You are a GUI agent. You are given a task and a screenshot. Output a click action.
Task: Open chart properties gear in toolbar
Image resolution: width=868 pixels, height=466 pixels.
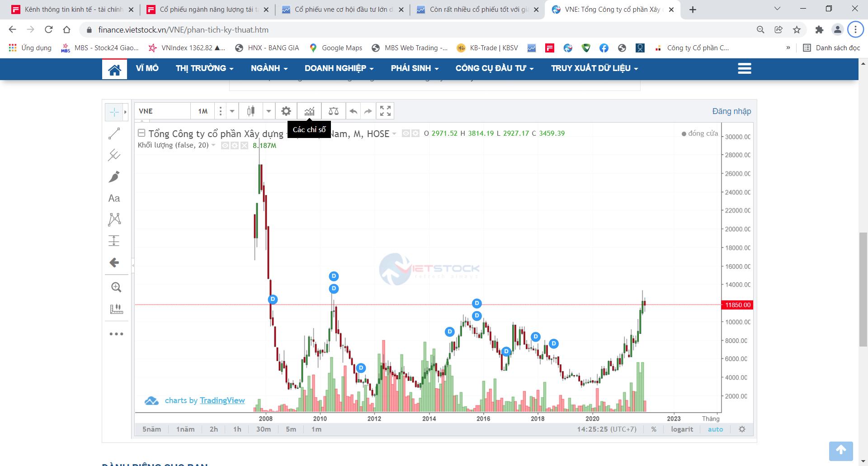286,111
